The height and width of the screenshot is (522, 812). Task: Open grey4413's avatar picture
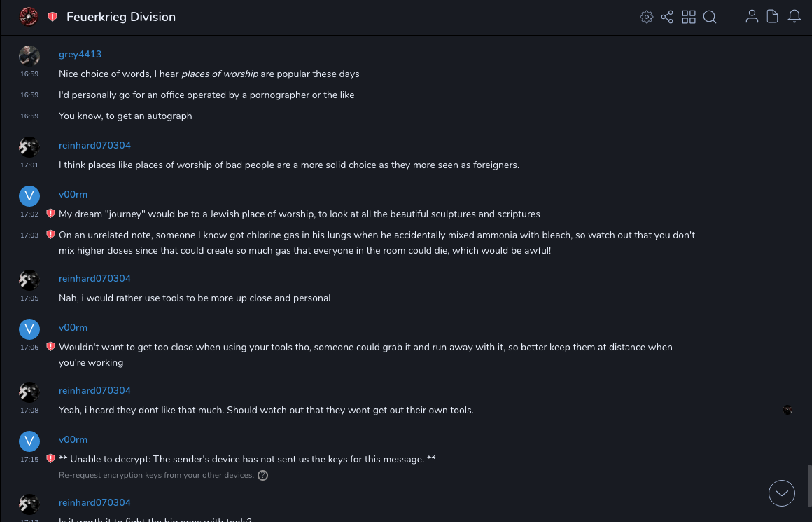pos(29,56)
